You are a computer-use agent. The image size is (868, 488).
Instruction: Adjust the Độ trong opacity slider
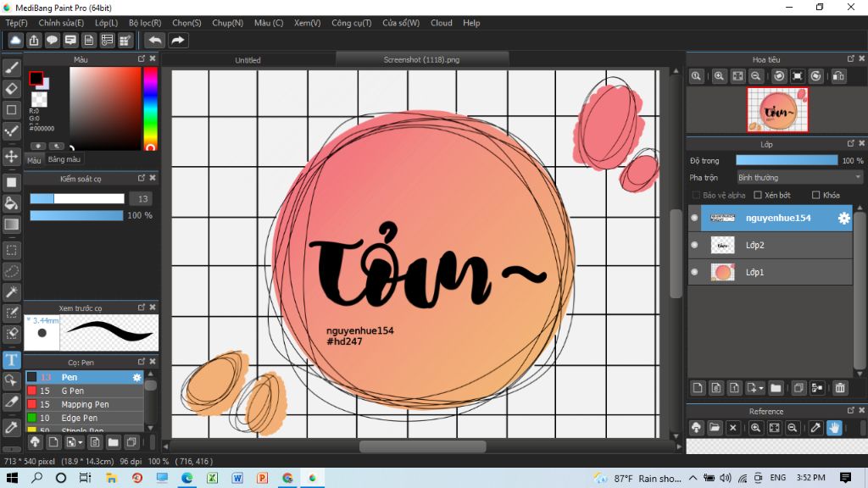[x=786, y=160]
